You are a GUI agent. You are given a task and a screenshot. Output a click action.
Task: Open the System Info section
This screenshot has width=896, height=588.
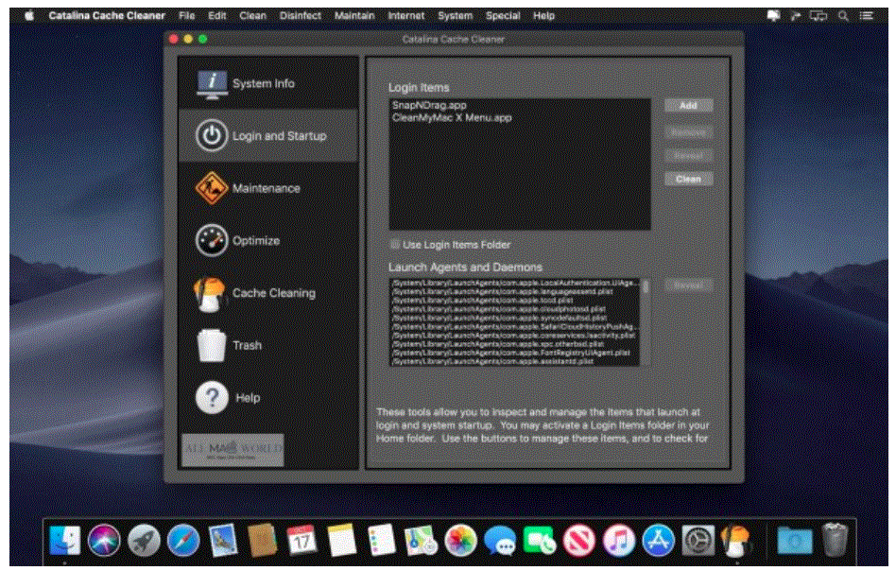pyautogui.click(x=267, y=83)
